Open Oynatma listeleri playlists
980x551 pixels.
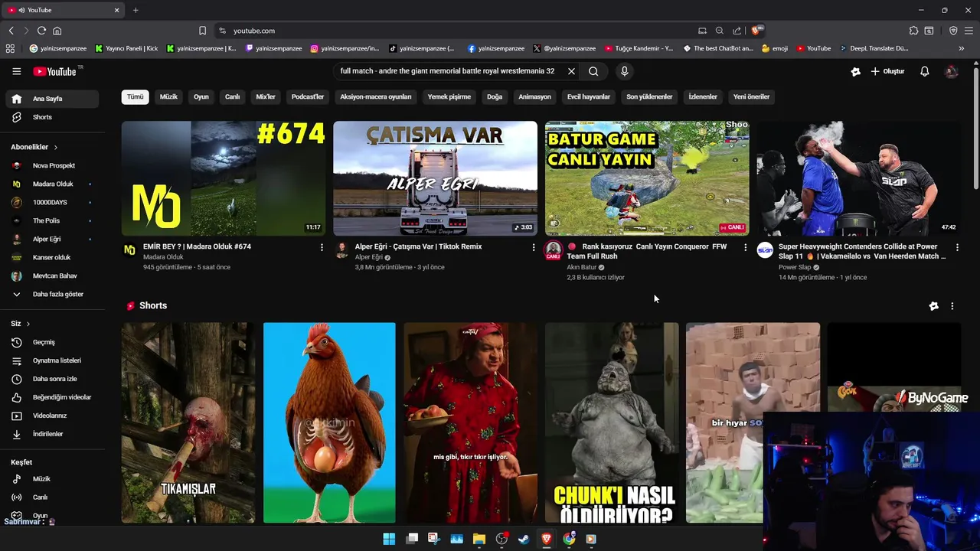click(52, 360)
